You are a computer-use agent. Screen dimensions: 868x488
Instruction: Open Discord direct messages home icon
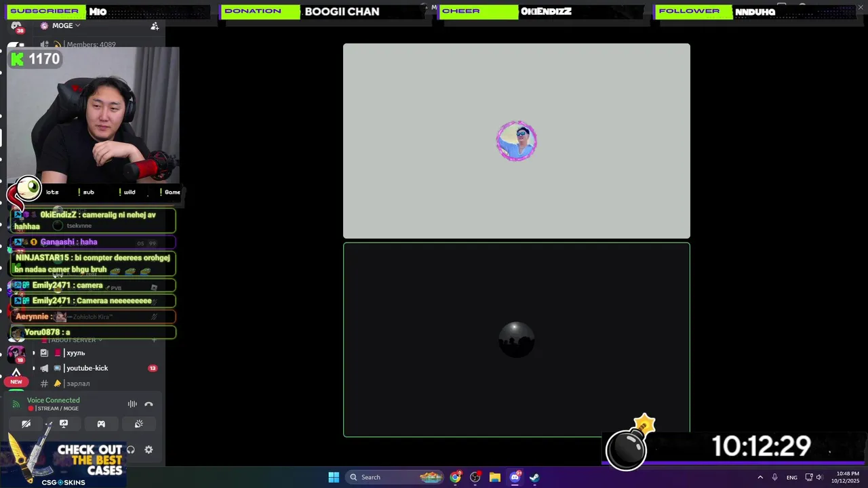16,26
